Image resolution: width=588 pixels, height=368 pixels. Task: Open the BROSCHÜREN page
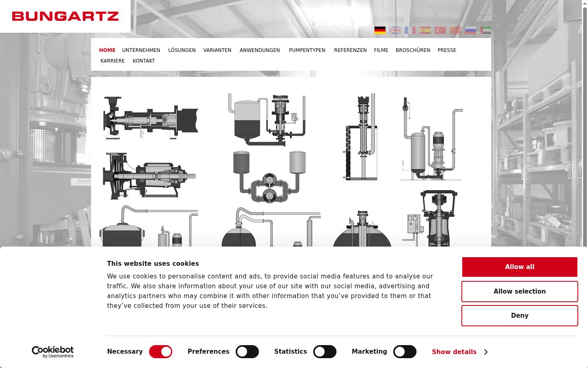(413, 50)
